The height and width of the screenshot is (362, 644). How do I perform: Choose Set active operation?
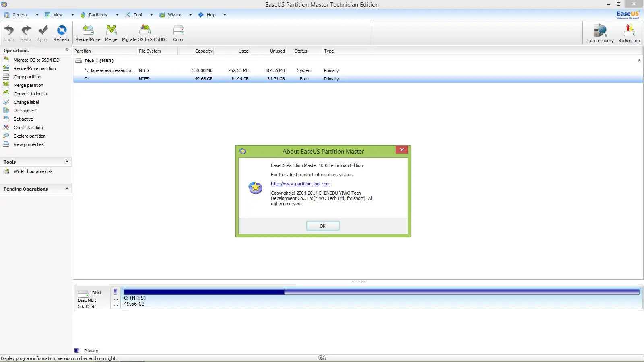click(x=23, y=119)
